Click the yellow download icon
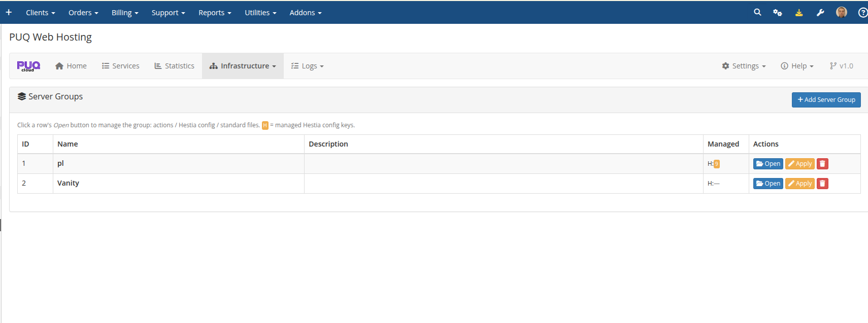Screen dimensions: 868x323 click(799, 13)
